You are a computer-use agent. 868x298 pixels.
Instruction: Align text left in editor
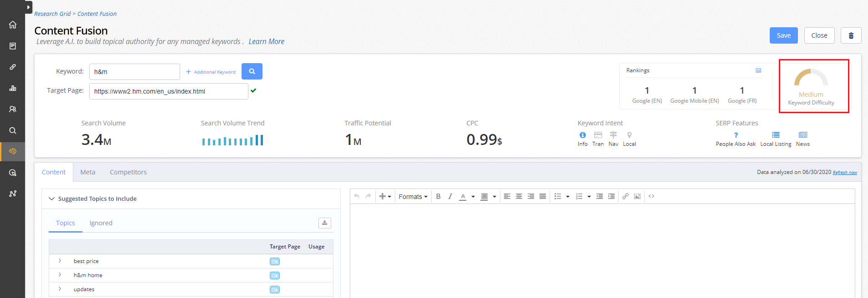click(507, 196)
